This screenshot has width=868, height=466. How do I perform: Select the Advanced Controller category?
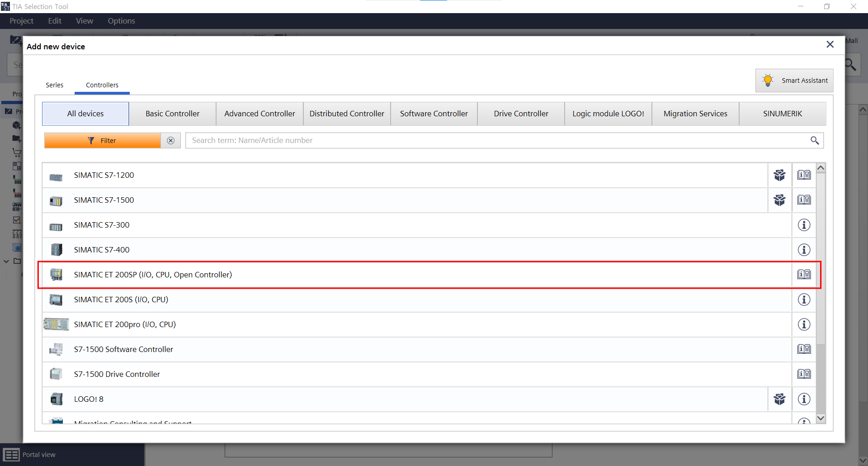[x=259, y=114]
